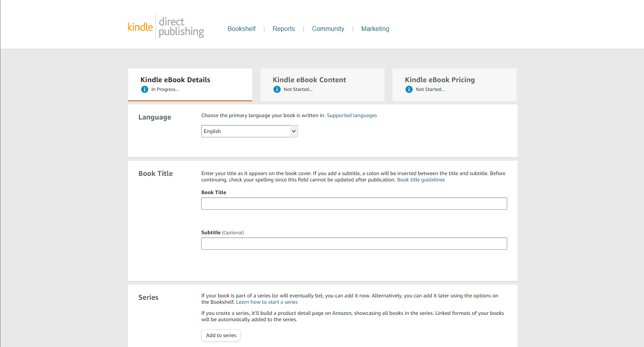644x347 pixels.
Task: Open the Community navigation link
Action: pos(328,29)
